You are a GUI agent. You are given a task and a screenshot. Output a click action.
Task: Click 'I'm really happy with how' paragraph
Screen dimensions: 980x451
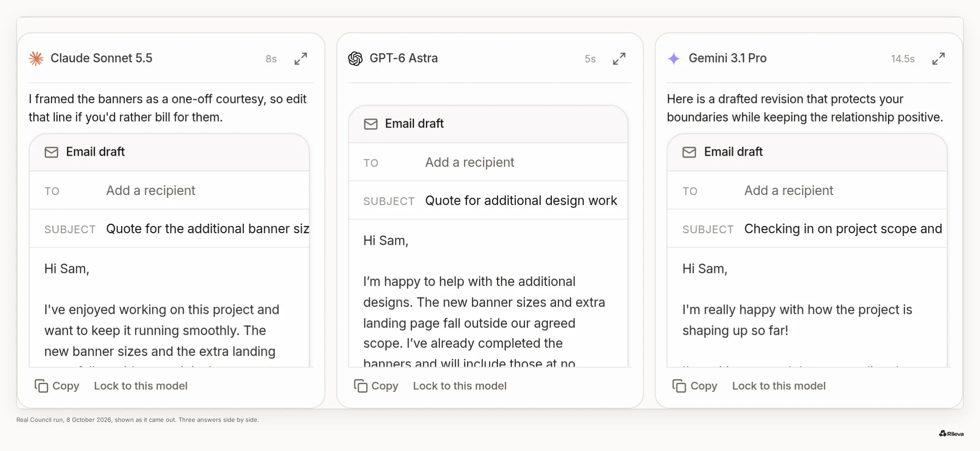click(797, 320)
